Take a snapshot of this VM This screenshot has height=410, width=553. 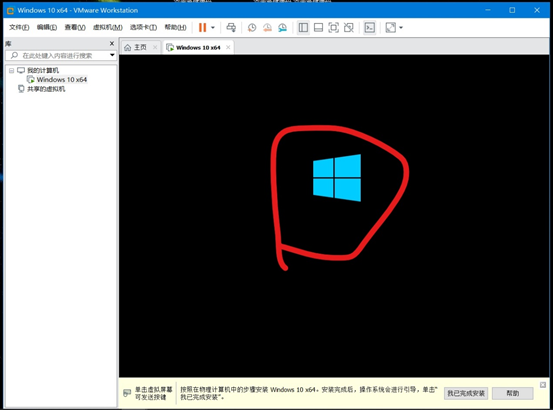(252, 27)
